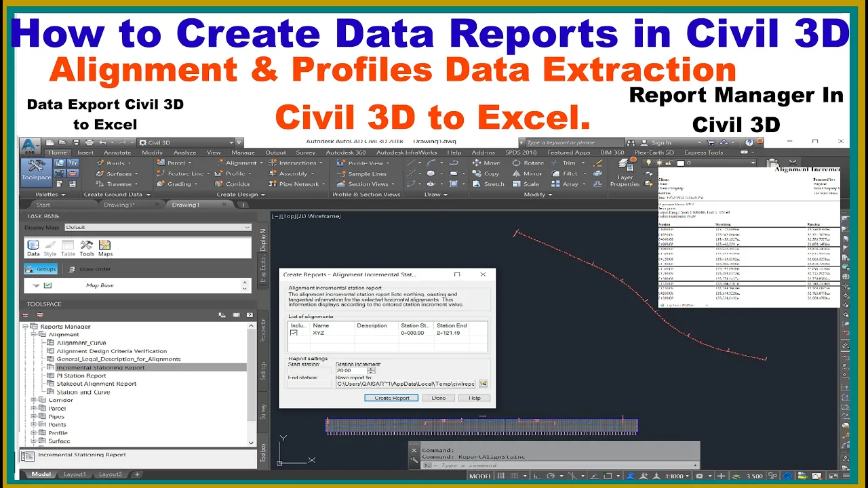Uncheck Include box for XYZ alignment

pyautogui.click(x=294, y=333)
